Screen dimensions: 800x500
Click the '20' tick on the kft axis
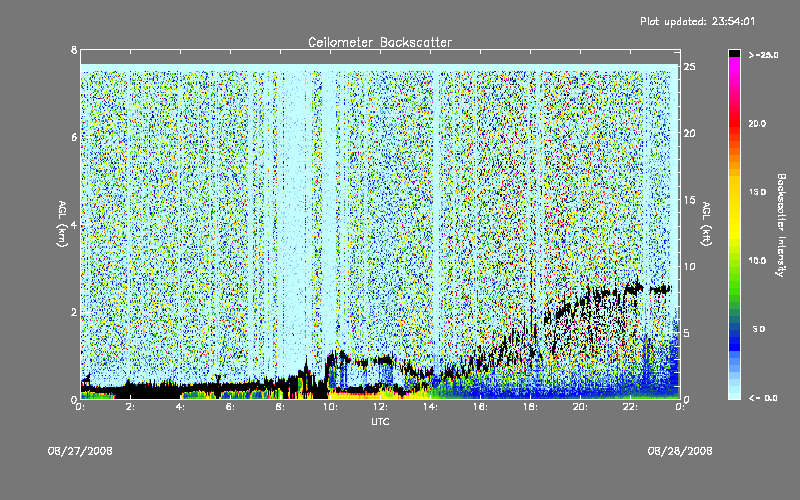pyautogui.click(x=689, y=133)
